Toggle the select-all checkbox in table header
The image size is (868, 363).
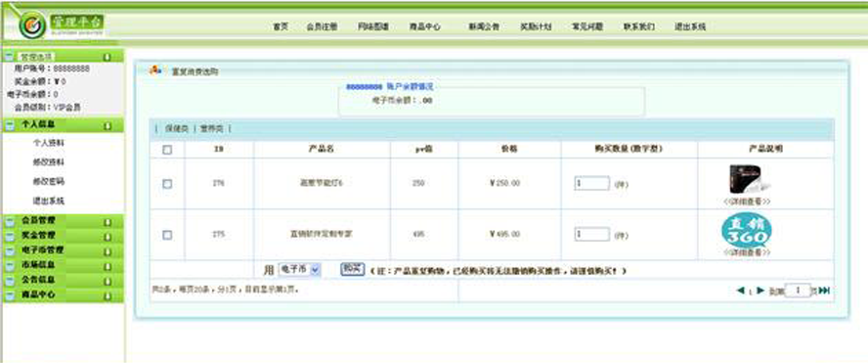pos(167,150)
